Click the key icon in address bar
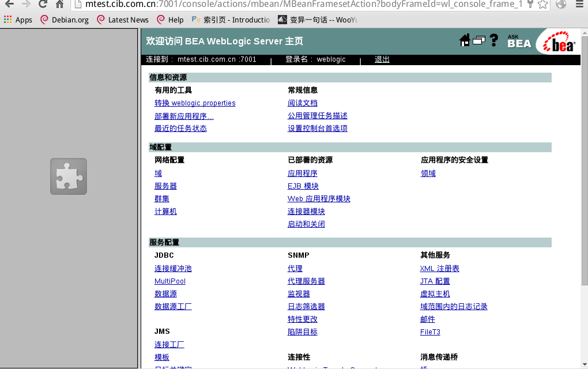 point(530,4)
